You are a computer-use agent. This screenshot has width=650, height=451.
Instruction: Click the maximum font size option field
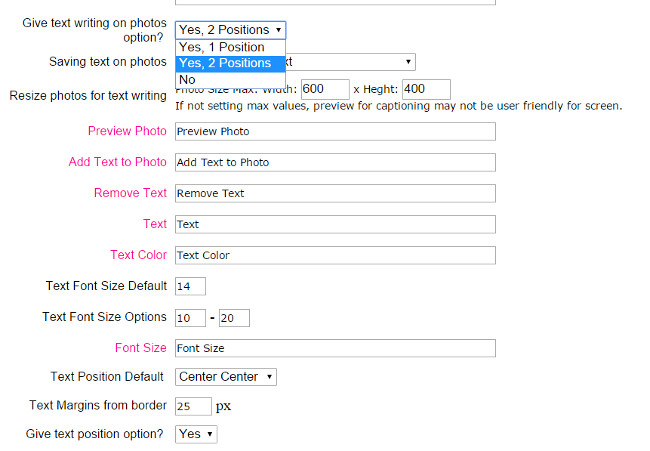pos(234,318)
